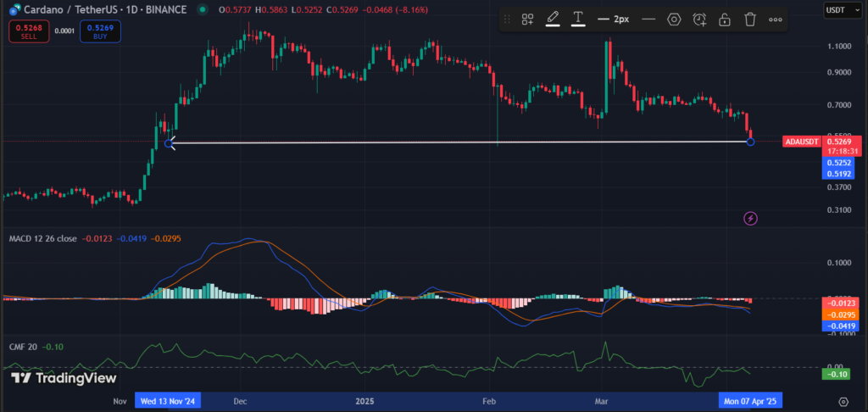Click the purple lightning bolt icon
This screenshot has height=412, width=868.
[750, 219]
